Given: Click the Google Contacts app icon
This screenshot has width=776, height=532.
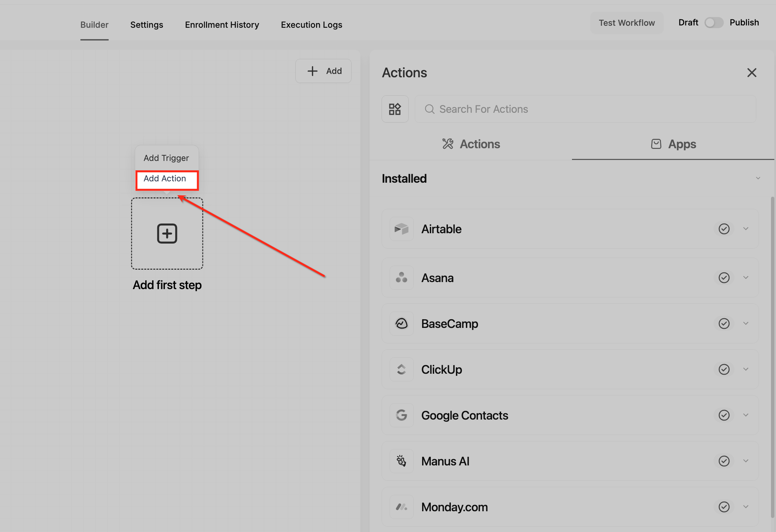Looking at the screenshot, I should coord(401,415).
